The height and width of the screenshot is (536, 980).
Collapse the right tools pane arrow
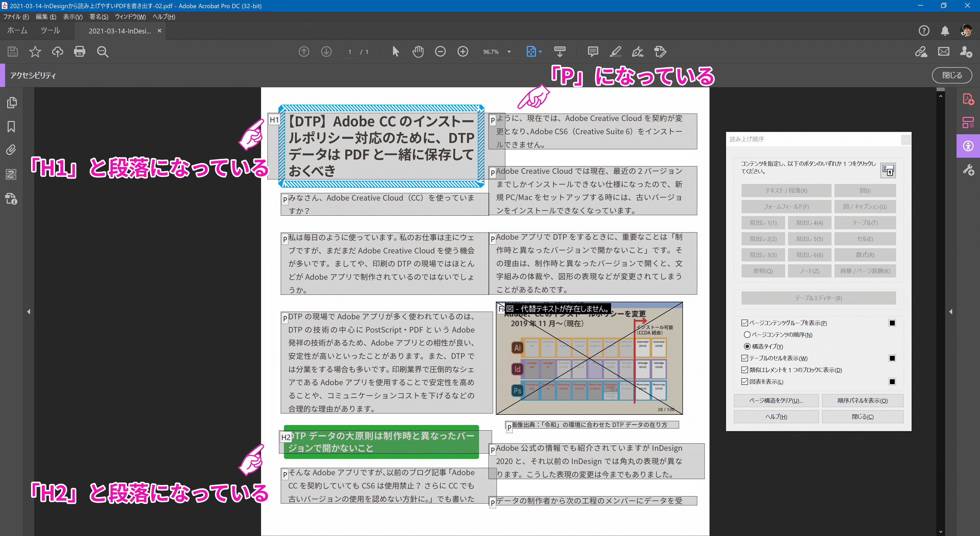[950, 312]
